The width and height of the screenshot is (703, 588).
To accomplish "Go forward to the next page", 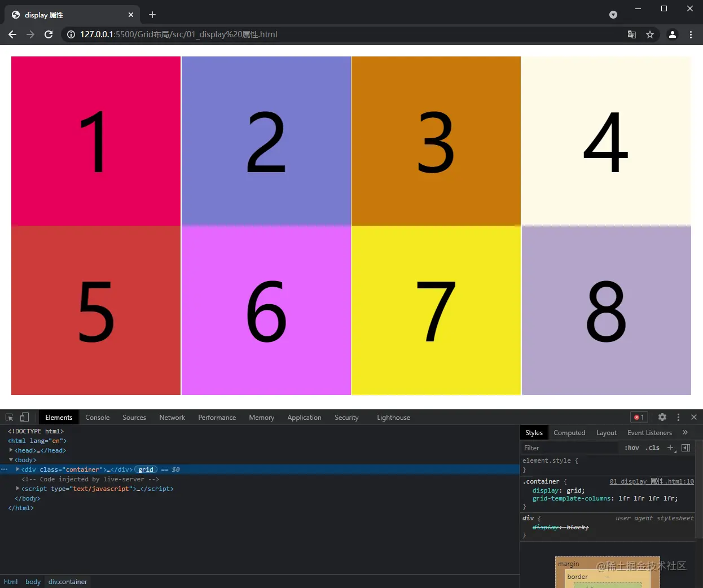I will pyautogui.click(x=30, y=34).
